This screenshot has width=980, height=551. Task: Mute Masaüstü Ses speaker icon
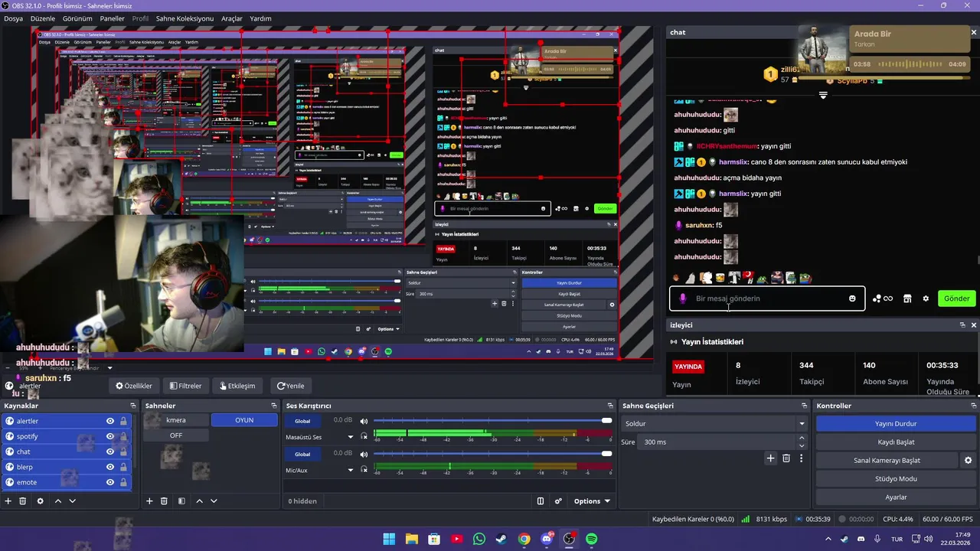point(364,422)
